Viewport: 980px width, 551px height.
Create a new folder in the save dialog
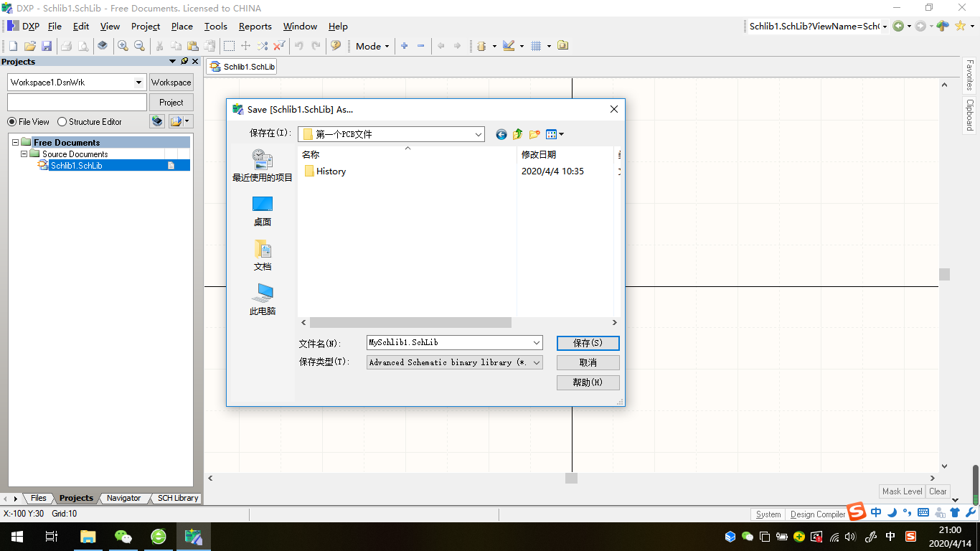pos(534,134)
